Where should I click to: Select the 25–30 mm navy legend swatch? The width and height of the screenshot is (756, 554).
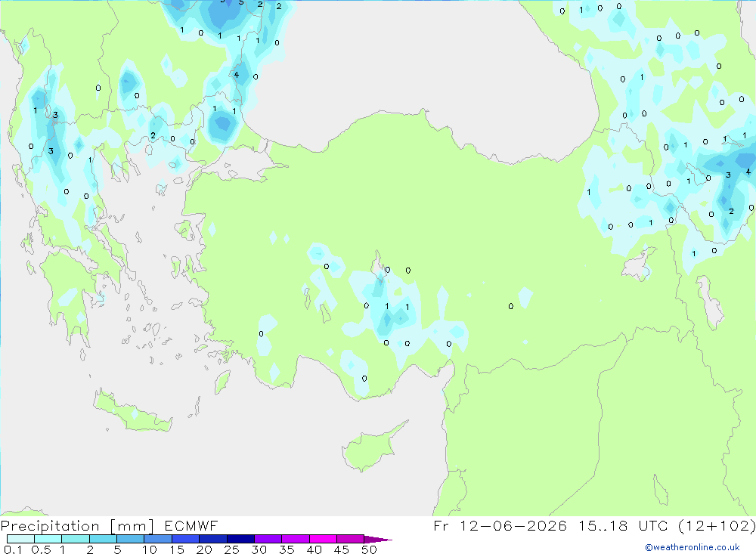coord(240,539)
